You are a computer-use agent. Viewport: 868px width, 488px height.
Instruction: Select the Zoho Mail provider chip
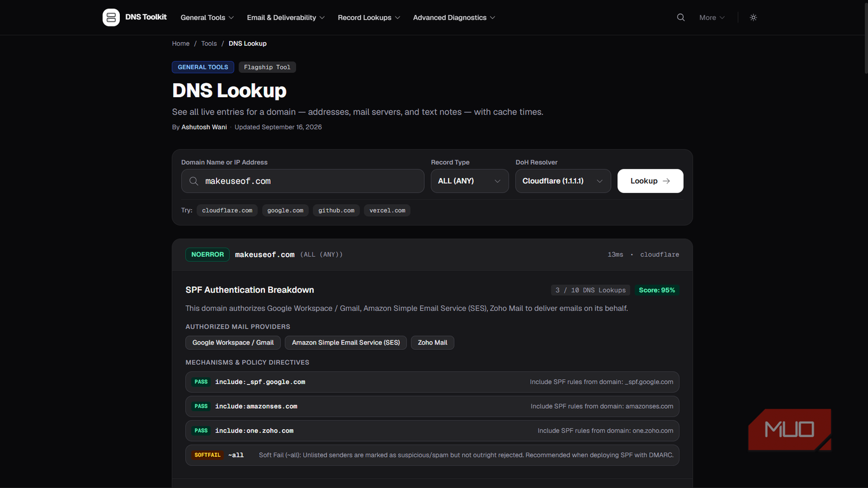[432, 343]
